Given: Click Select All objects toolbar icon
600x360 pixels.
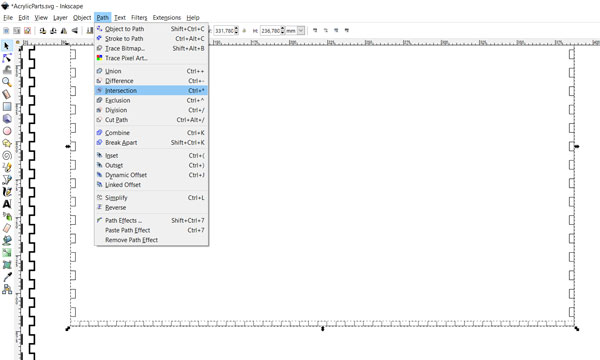Looking at the screenshot, I should tap(6, 30).
